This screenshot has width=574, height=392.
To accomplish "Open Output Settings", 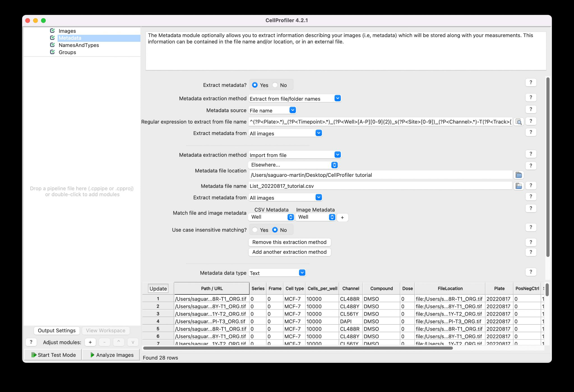I will 57,331.
